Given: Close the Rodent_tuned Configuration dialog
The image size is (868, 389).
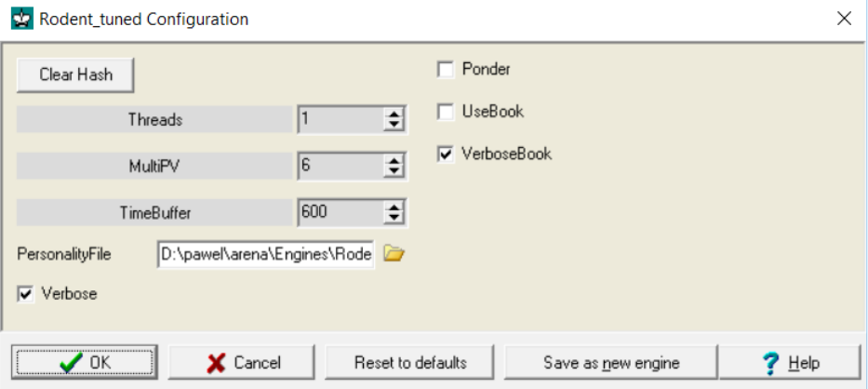Looking at the screenshot, I should click(844, 19).
